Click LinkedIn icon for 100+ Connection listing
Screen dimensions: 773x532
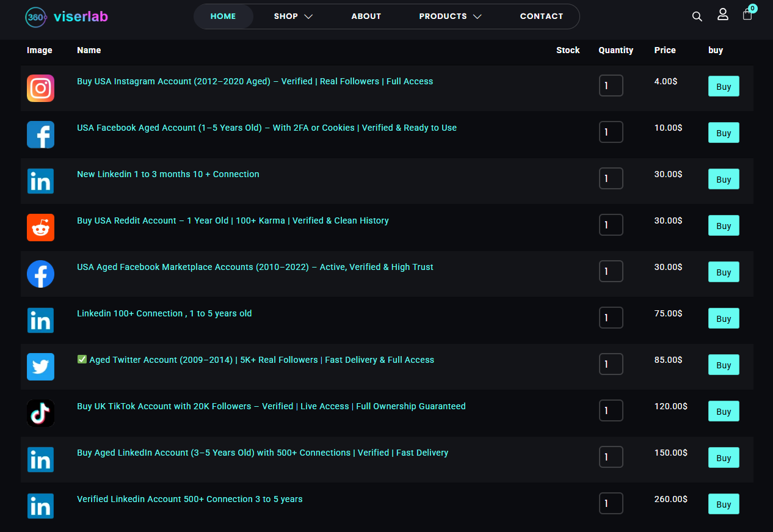(40, 321)
